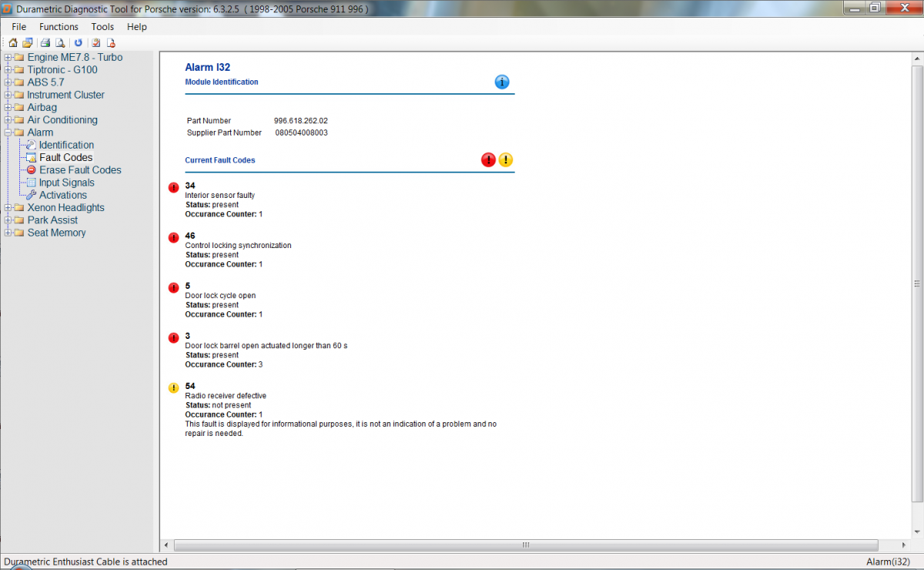Click the yellow warning icon in header
The image size is (924, 570).
click(x=505, y=160)
